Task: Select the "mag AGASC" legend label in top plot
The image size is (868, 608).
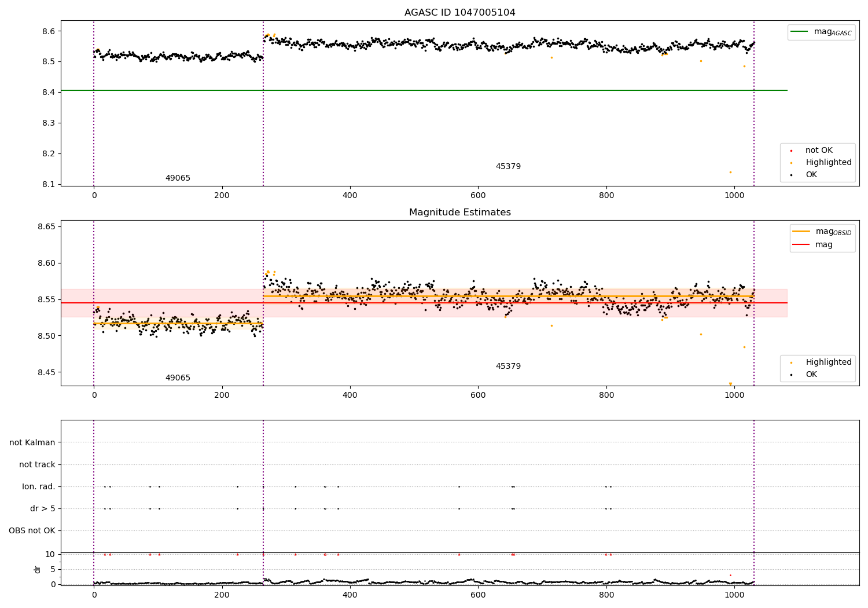Action: tap(833, 32)
